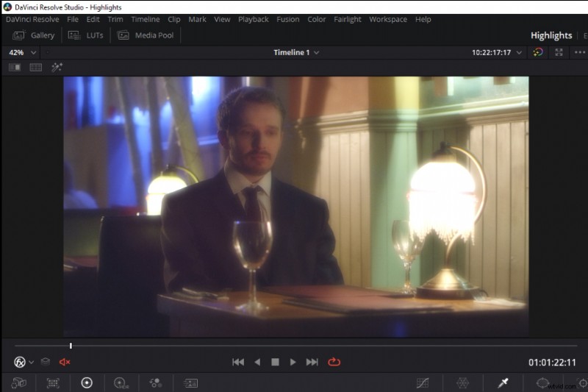Screen dimensions: 588x392
Task: Play the clip in reverse
Action: 257,362
